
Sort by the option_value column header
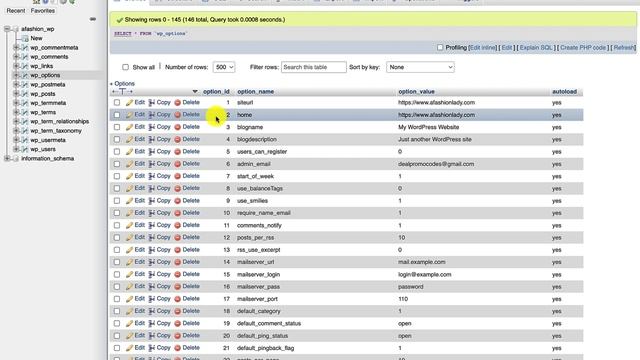(x=416, y=91)
